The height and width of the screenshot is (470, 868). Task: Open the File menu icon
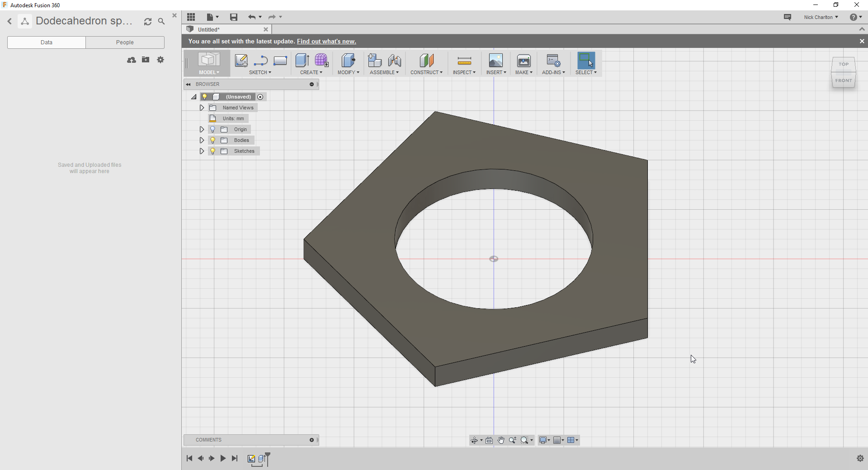coord(212,17)
